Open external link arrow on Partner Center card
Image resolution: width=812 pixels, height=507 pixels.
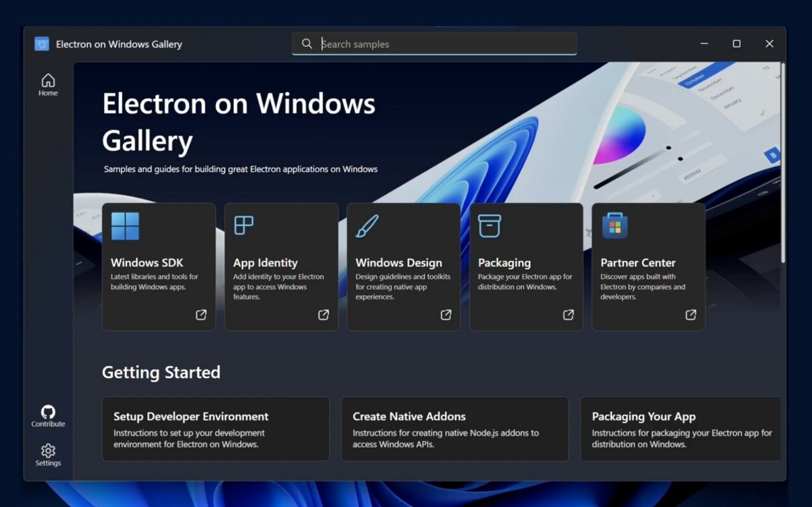coord(691,315)
